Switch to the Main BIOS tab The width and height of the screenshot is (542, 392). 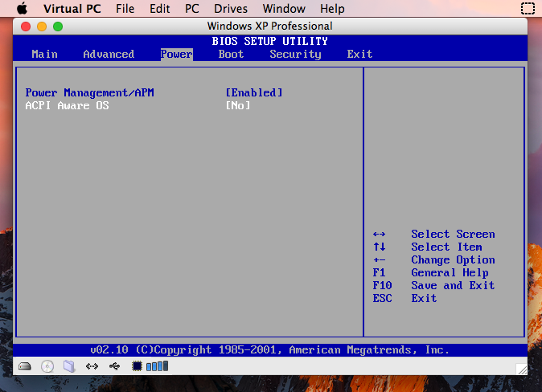[x=44, y=55]
